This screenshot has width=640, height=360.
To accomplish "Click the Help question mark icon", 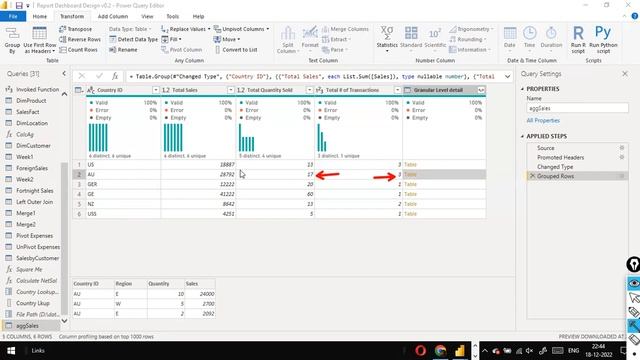I will [635, 16].
